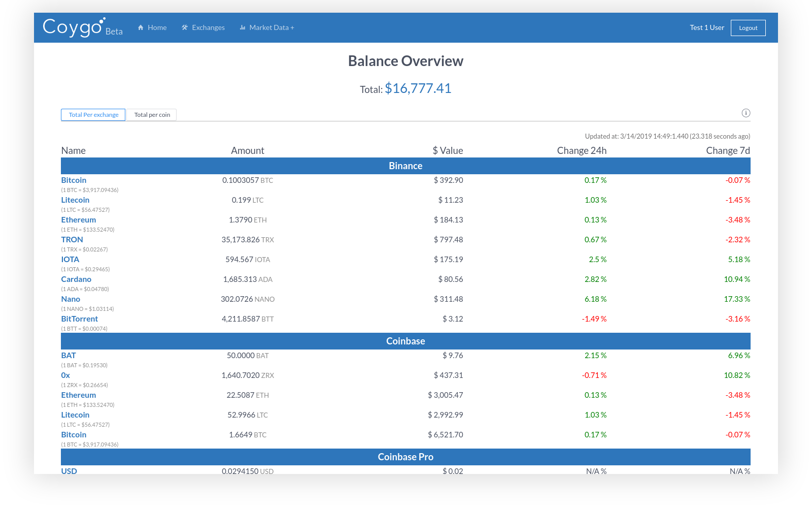The image size is (812, 508).
Task: Click the Market Data chart icon
Action: (x=243, y=27)
